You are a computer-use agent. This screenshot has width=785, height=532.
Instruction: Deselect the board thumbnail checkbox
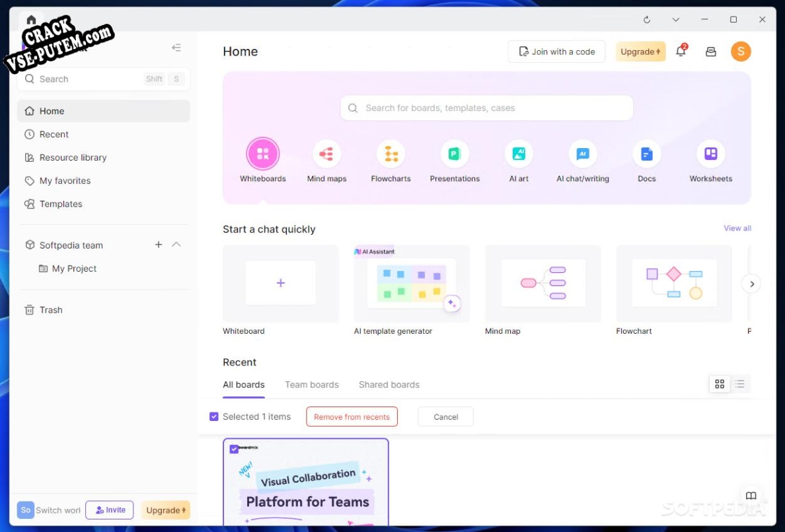[234, 449]
